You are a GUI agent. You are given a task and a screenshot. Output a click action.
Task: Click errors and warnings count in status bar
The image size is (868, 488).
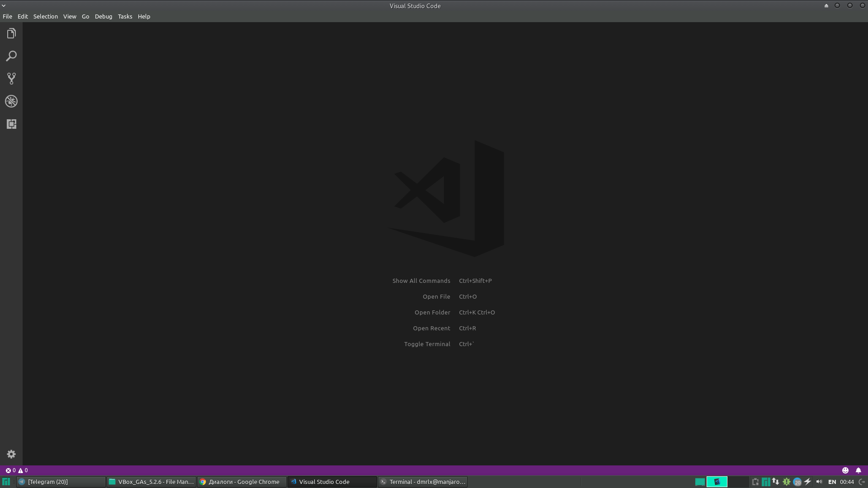pos(17,470)
